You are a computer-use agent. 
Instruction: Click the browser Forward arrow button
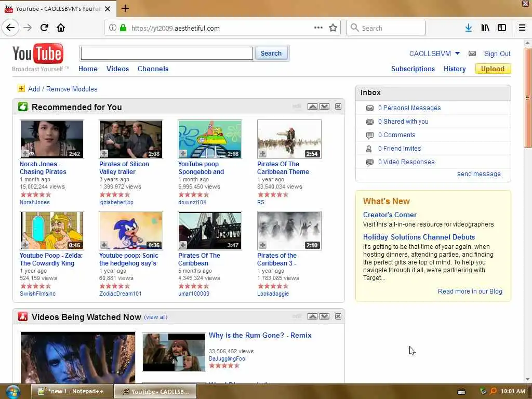[x=28, y=28]
